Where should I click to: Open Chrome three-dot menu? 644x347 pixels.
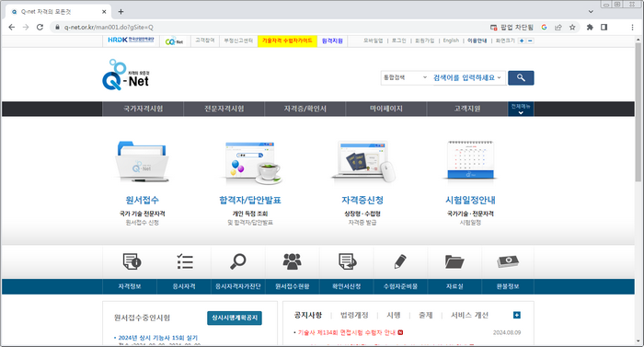tap(632, 27)
